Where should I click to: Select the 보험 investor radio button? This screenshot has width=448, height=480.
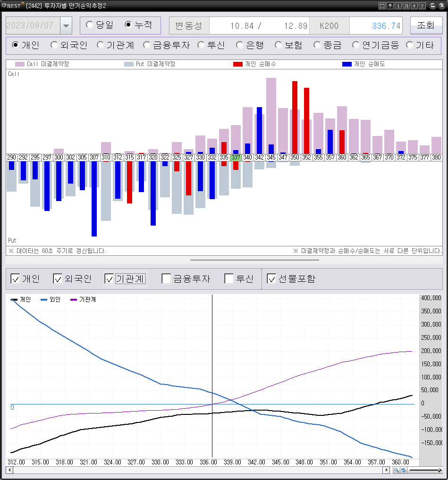click(278, 45)
